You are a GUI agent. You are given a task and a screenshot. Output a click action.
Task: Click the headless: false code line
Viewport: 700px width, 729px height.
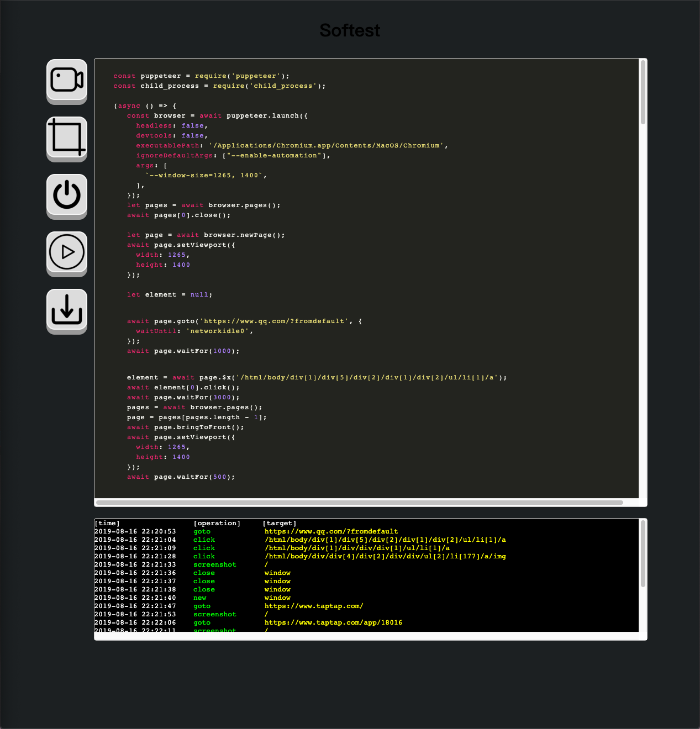(172, 126)
